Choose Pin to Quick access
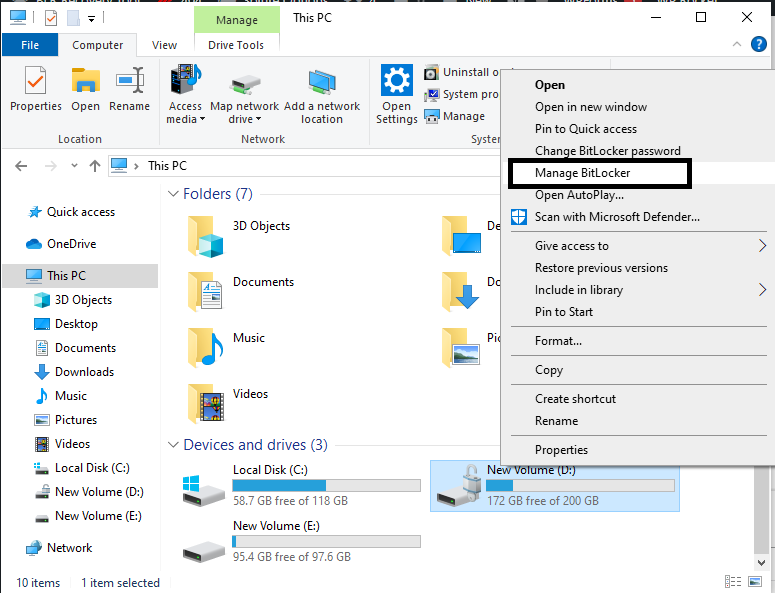The width and height of the screenshot is (775, 593). pyautogui.click(x=586, y=129)
